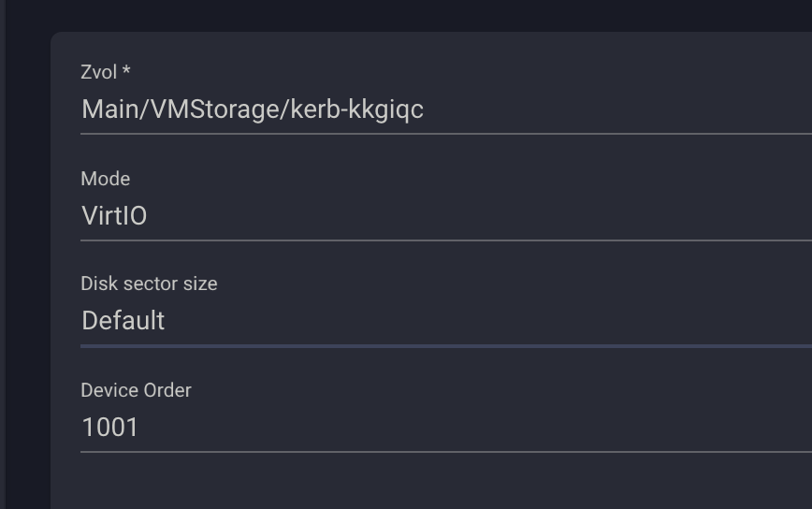Click the Default sector size value
This screenshot has width=812, height=509.
click(123, 321)
